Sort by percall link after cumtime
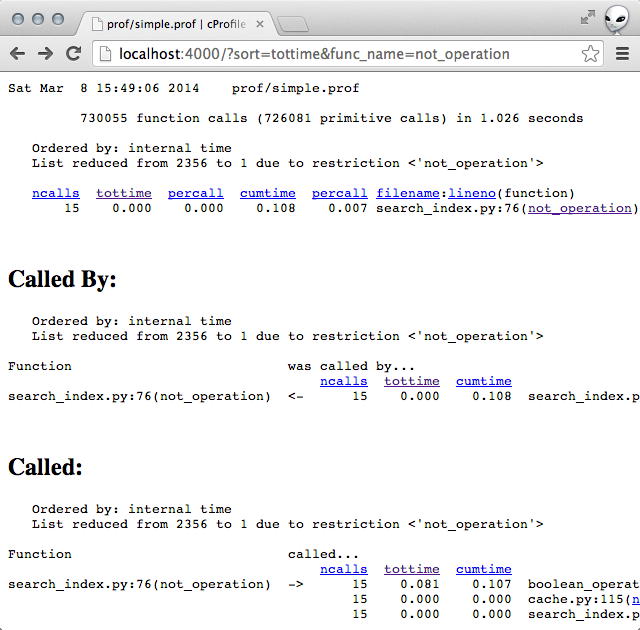640x630 pixels. click(x=340, y=193)
